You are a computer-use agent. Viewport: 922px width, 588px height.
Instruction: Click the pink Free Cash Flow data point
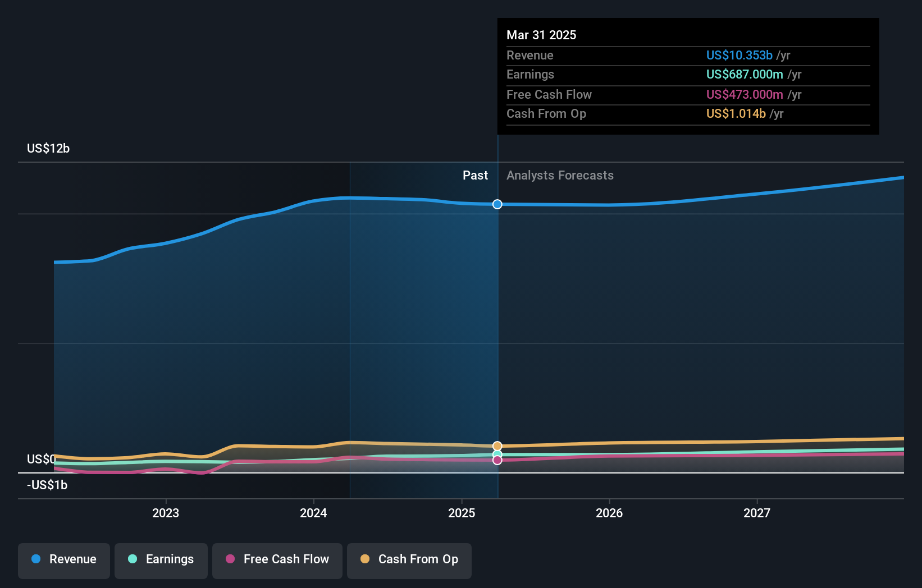(x=497, y=460)
